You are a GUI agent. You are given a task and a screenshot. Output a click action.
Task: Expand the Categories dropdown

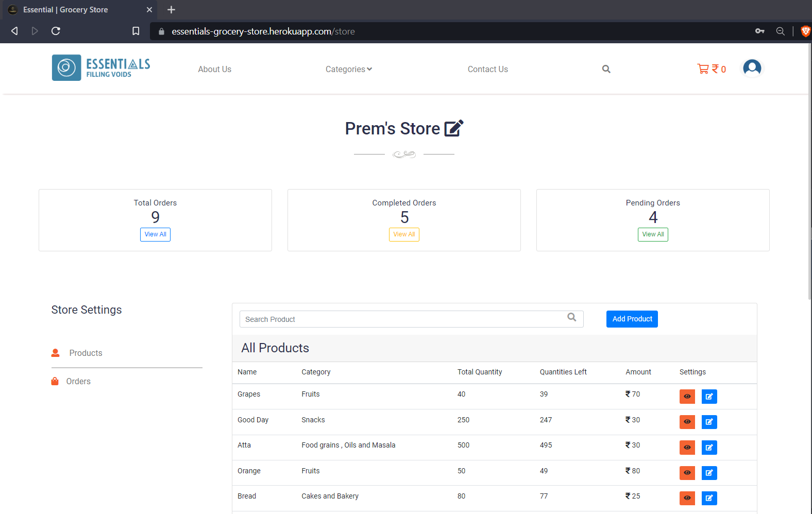click(349, 69)
